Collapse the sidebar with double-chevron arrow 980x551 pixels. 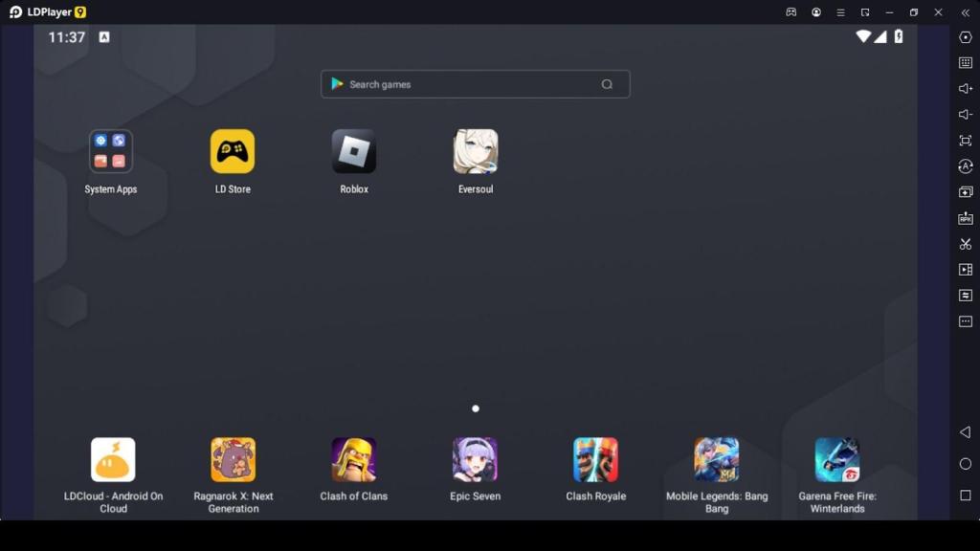click(965, 12)
